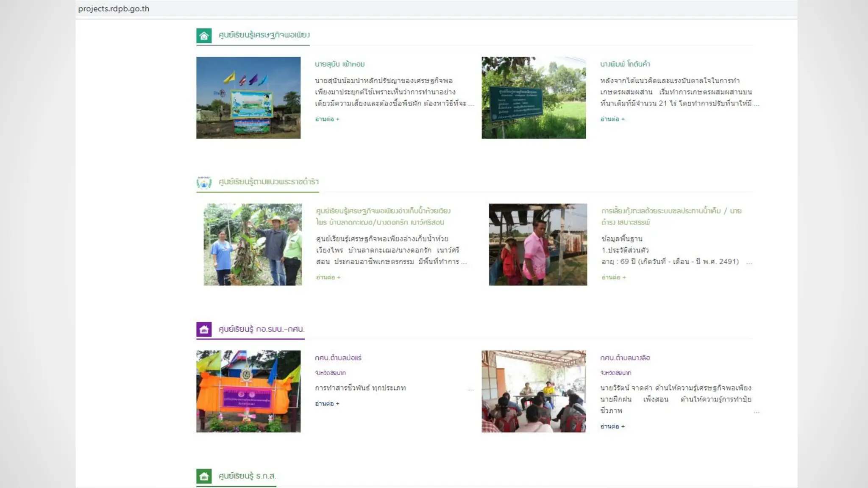Image resolution: width=868 pixels, height=488 pixels.
Task: Open banana tree group photo thumbnail
Action: click(x=253, y=244)
